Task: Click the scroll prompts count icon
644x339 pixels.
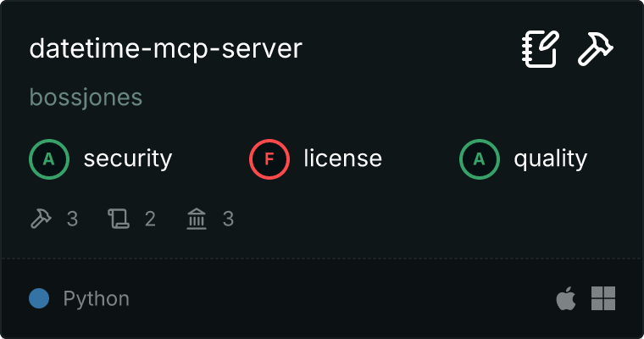Action: coord(118,220)
